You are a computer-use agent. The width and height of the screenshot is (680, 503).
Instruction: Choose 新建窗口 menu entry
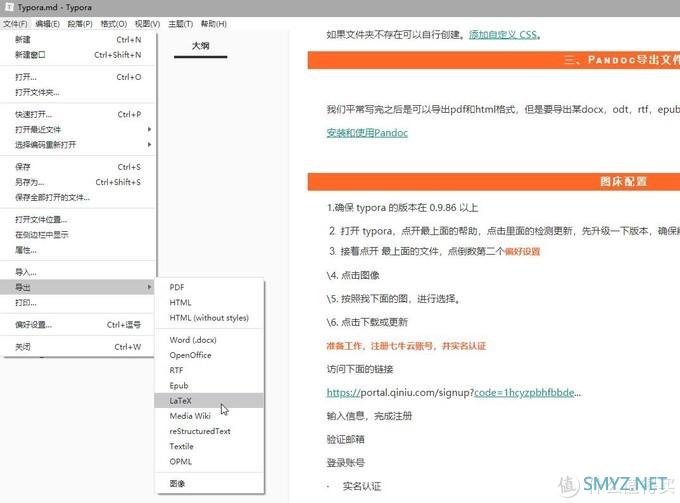[78, 55]
